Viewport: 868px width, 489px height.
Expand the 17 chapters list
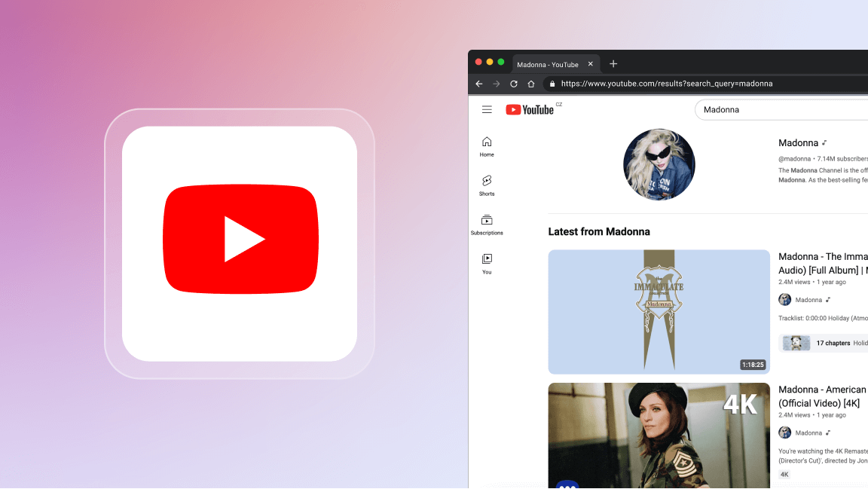[833, 343]
